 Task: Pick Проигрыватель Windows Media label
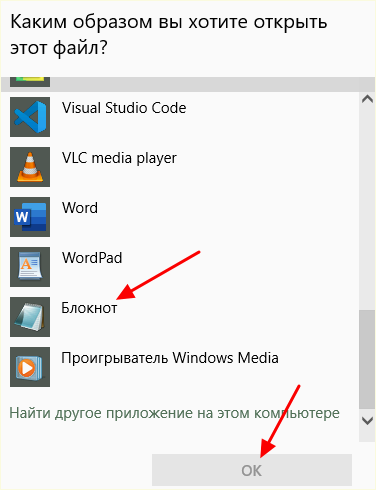click(x=170, y=358)
